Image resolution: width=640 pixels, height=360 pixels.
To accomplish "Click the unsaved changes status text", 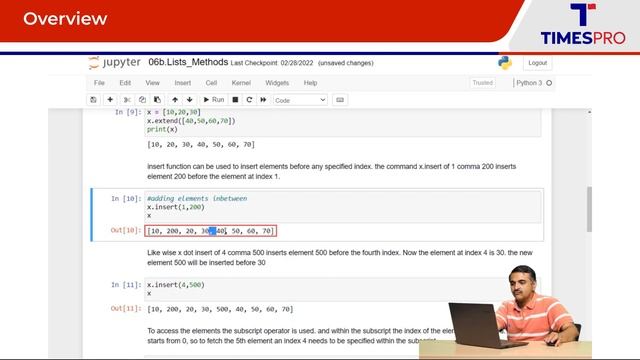I will (x=346, y=63).
